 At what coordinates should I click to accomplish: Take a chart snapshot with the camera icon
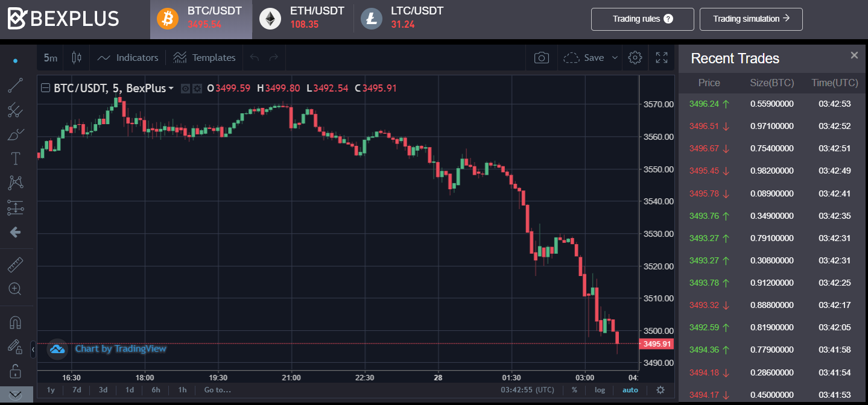pos(541,57)
